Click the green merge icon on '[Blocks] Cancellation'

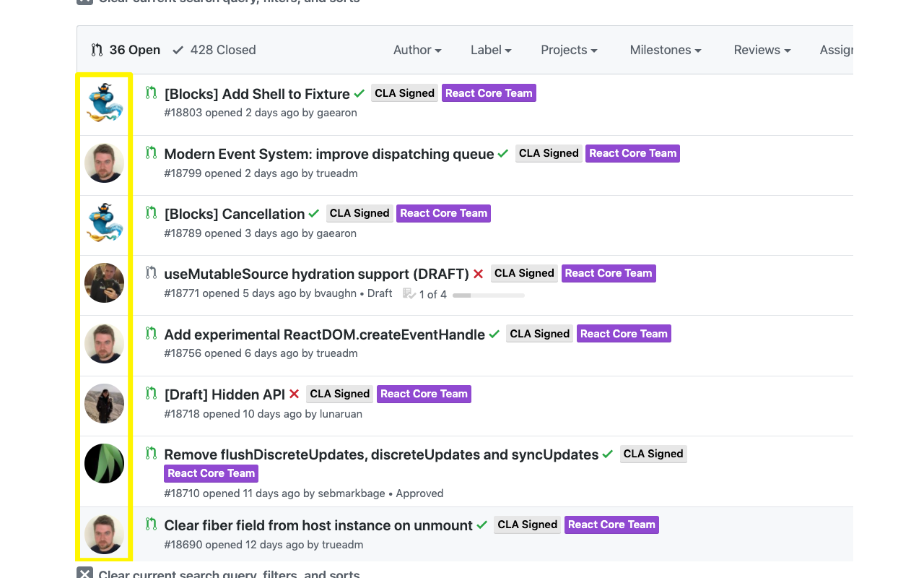pyautogui.click(x=150, y=213)
